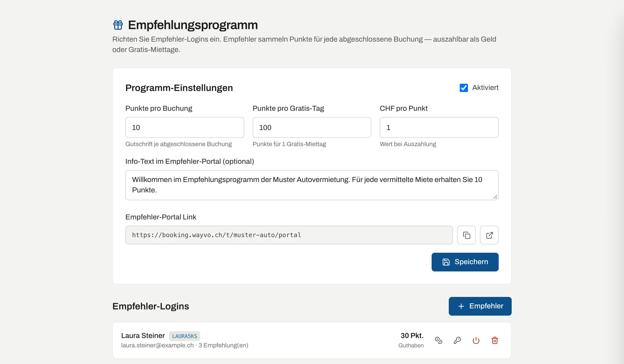Click the Info-Text textarea
The image size is (624, 364).
pyautogui.click(x=312, y=185)
